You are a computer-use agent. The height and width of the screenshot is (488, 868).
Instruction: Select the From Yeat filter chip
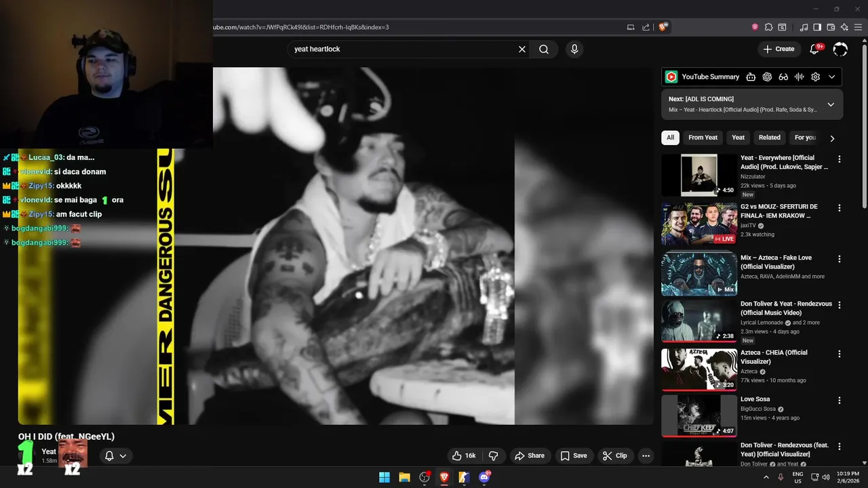point(703,138)
